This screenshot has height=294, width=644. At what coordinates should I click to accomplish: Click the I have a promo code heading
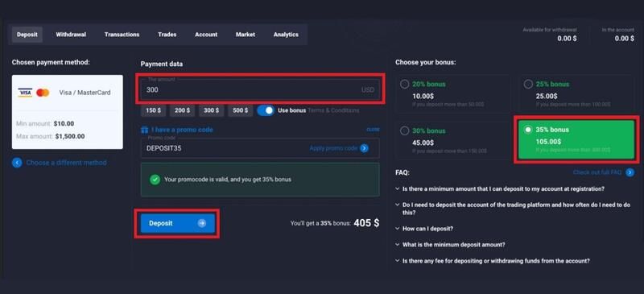[x=182, y=130]
